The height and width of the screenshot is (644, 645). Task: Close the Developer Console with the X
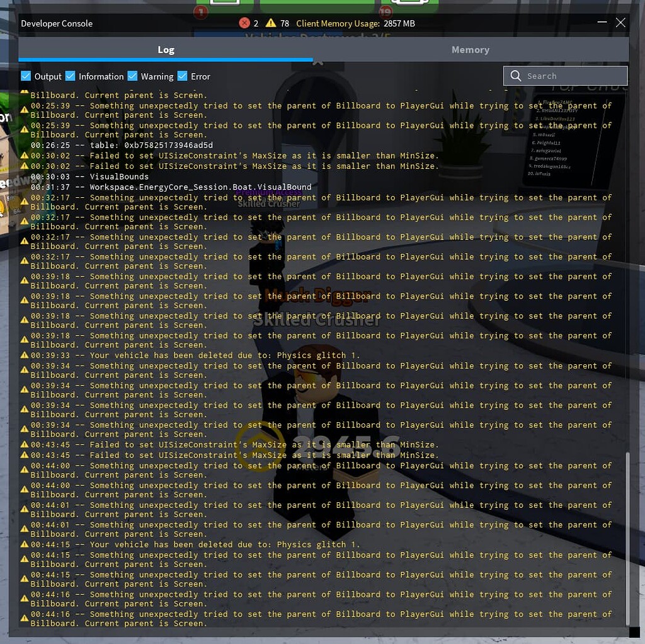pos(620,23)
